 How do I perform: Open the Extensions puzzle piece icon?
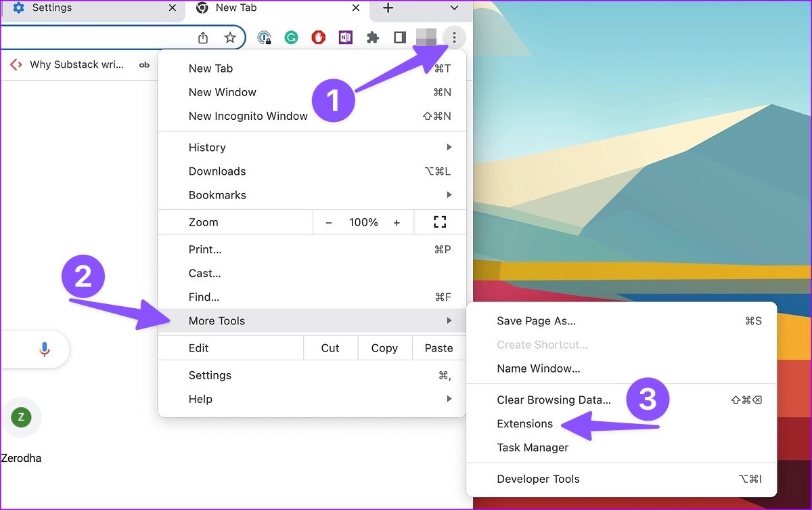372,38
